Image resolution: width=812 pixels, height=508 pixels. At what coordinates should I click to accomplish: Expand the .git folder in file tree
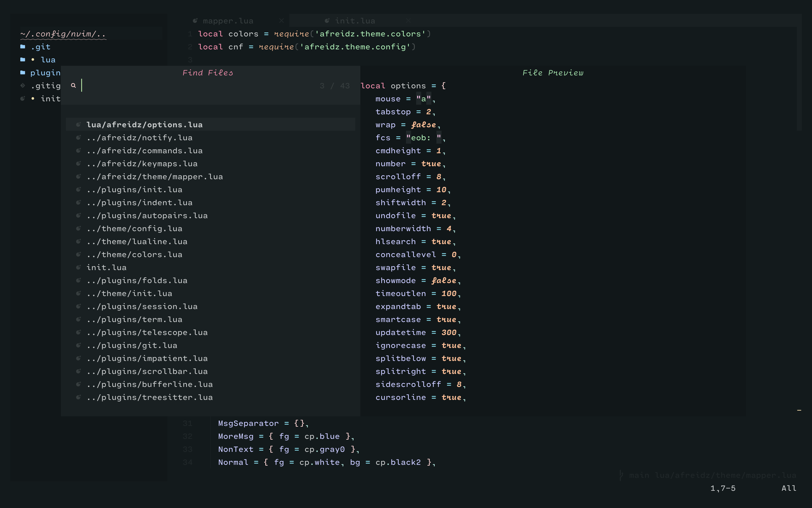(x=40, y=47)
